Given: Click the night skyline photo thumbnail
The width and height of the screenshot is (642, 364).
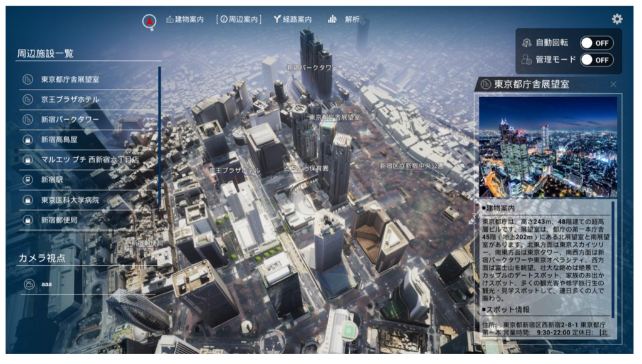Looking at the screenshot, I should [x=548, y=147].
